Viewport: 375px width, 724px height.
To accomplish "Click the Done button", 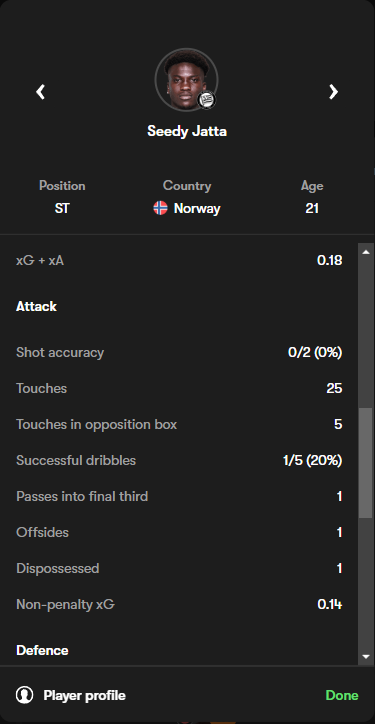I will [x=342, y=695].
